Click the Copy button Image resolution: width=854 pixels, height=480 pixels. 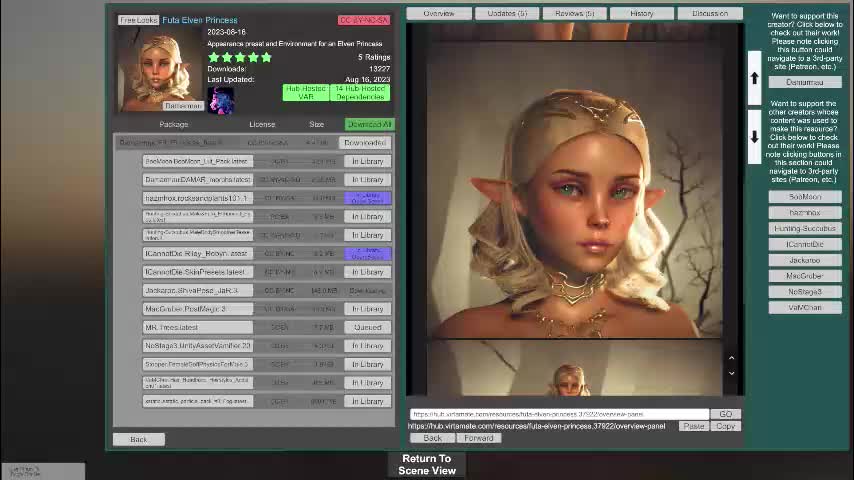pos(725,426)
